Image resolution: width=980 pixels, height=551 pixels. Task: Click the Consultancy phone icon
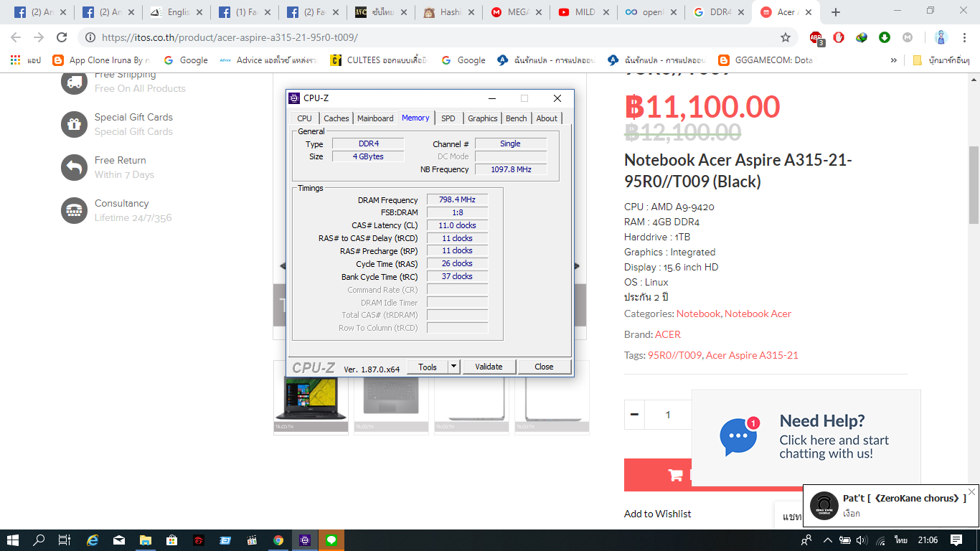tap(74, 210)
